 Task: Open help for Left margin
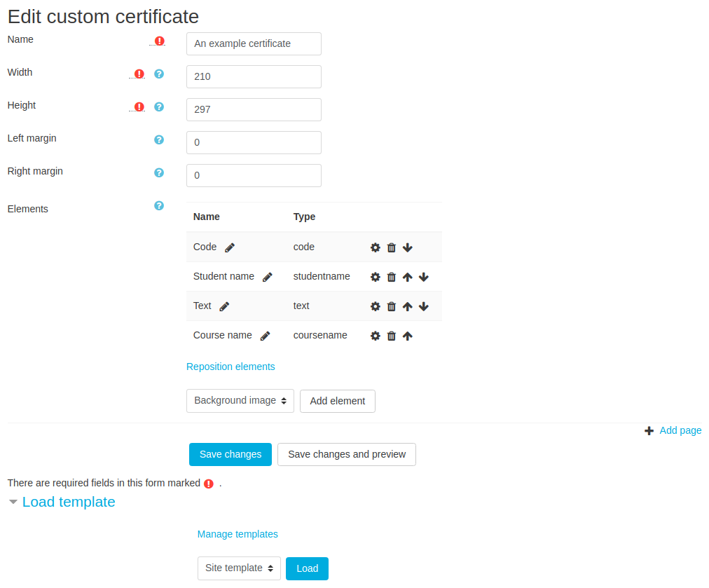(159, 140)
